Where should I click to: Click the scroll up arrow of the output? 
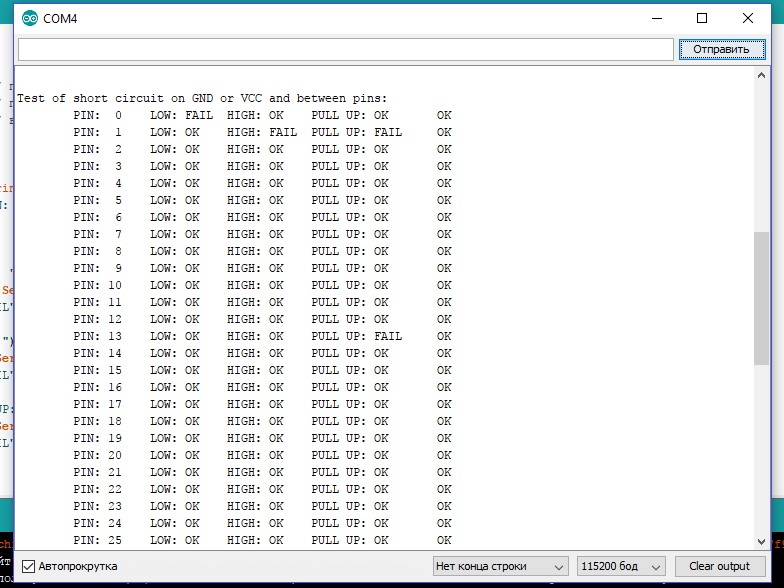click(x=761, y=76)
